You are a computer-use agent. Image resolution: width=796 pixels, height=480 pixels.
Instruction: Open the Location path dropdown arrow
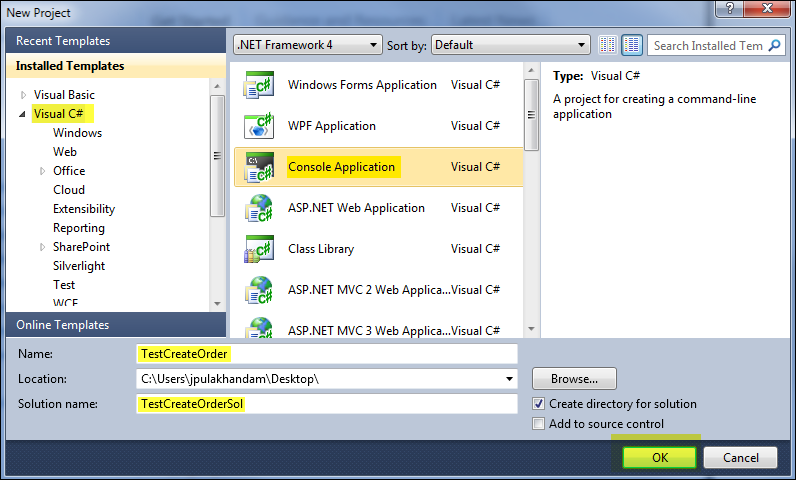coord(509,379)
